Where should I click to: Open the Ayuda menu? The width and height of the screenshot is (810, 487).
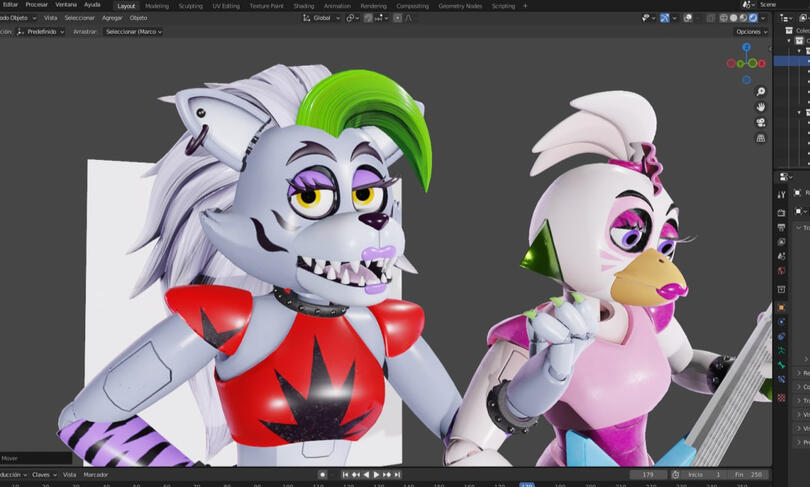point(92,5)
